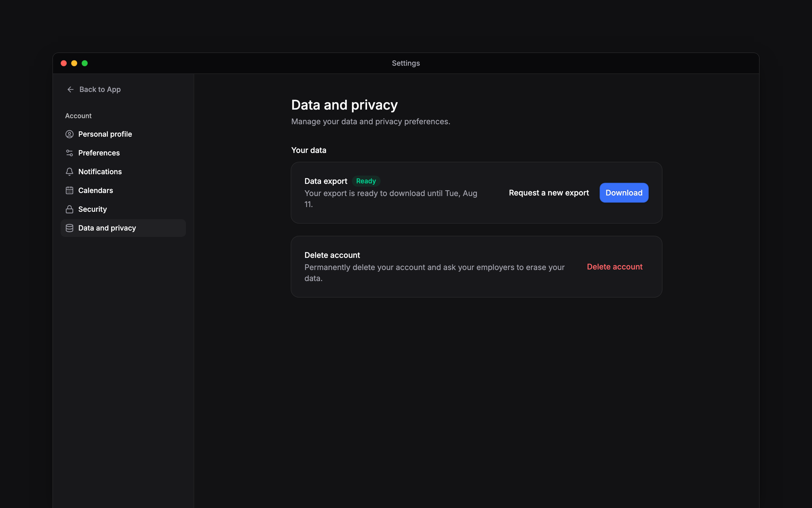Viewport: 812px width, 508px height.
Task: Click the export ready until Aug 11 text
Action: point(391,199)
